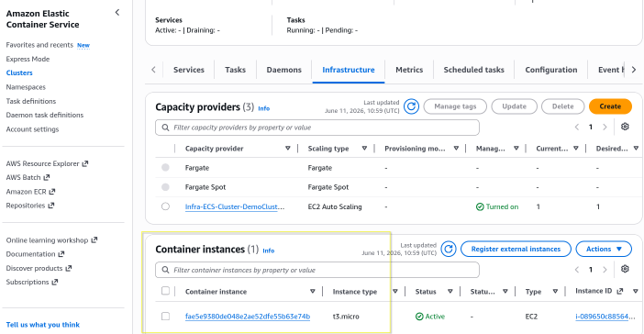Open container instance fae5e9380de048e2ae52dfe55b63e74b

pos(248,317)
